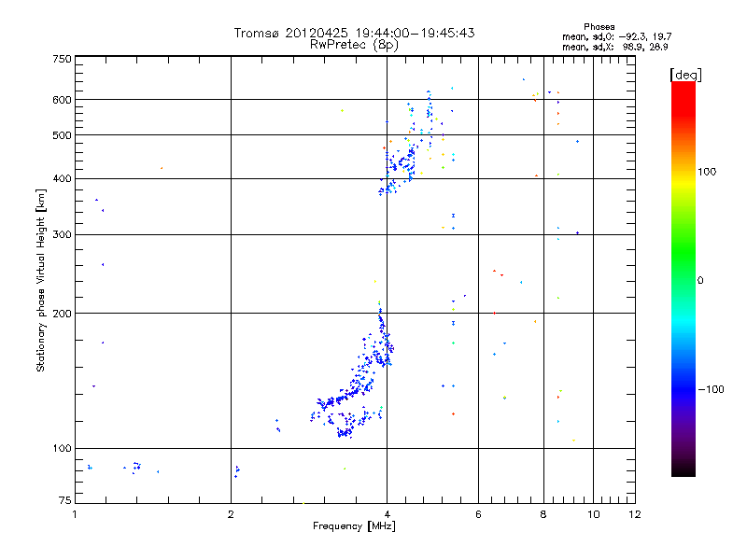Click the y-axis tick label '500'
Viewport: 747px width, 560px height.
click(62, 135)
